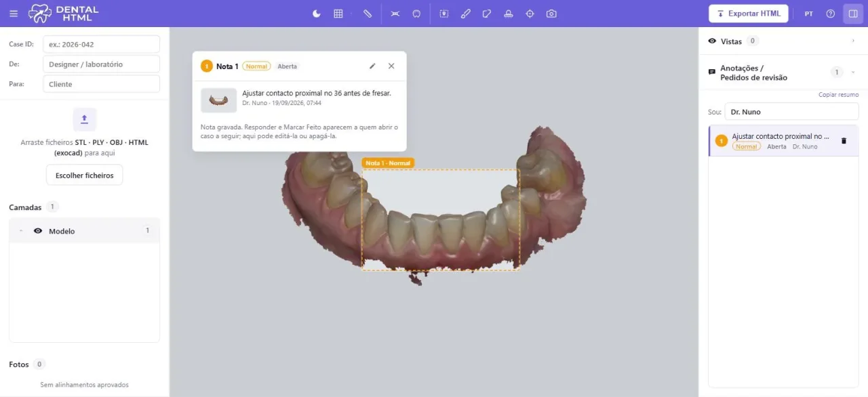Click the crosshair center target icon
The height and width of the screenshot is (397, 868).
pos(530,14)
